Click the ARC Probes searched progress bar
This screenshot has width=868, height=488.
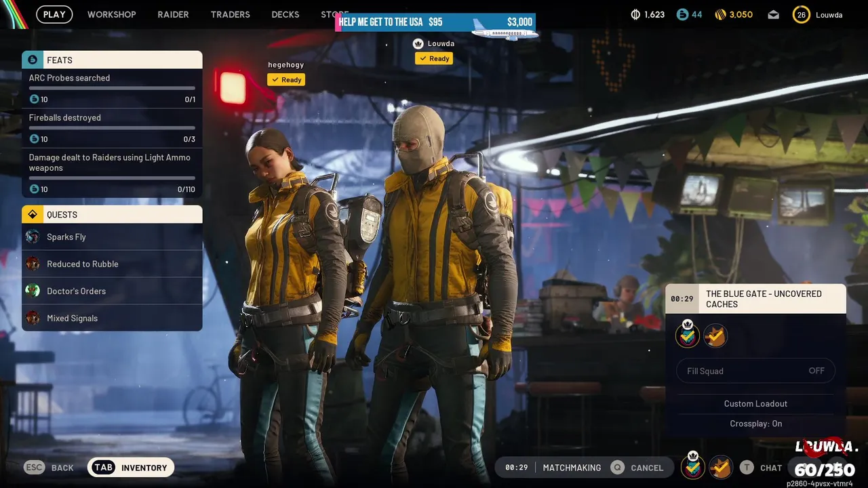pos(112,88)
